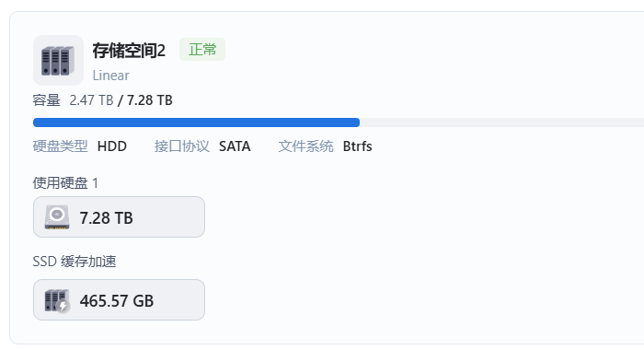Click the 容量 label

pyautogui.click(x=46, y=100)
